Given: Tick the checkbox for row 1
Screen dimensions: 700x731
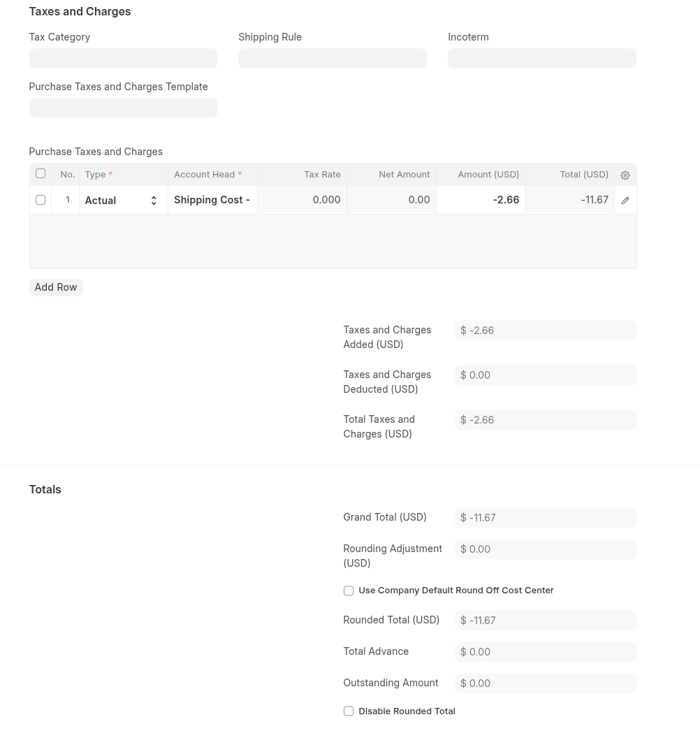Looking at the screenshot, I should tap(41, 200).
